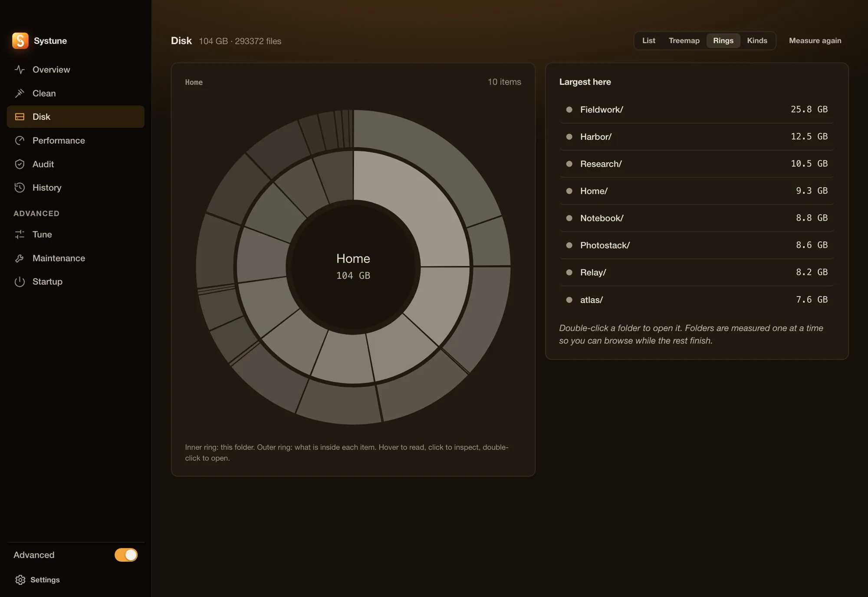The image size is (868, 597).
Task: Open the Startup page label
Action: click(x=47, y=282)
